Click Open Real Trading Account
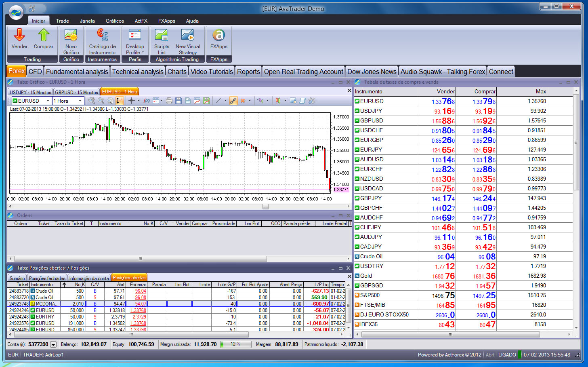Screen dimensions: 588x367 [304, 72]
